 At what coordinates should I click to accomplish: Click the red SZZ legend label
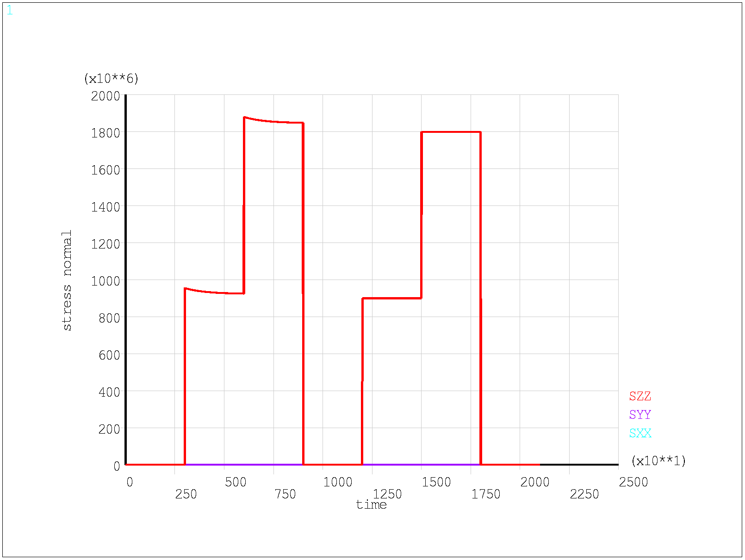(x=640, y=396)
